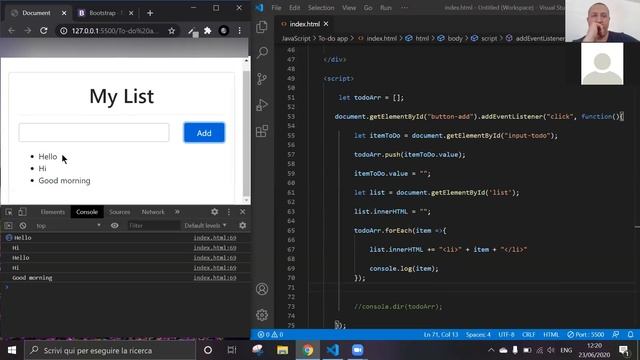Open VS Code notifications bell
The image size is (640, 360).
click(631, 335)
